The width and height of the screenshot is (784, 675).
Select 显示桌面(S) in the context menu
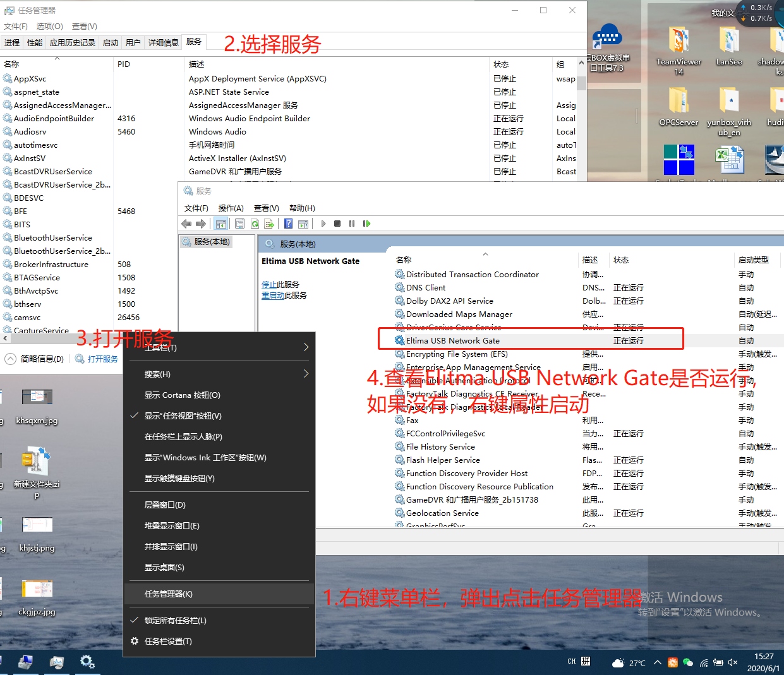coord(219,568)
